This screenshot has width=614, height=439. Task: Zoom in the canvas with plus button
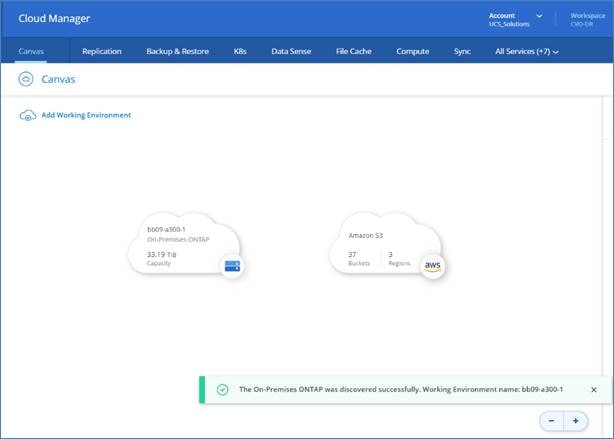[x=576, y=421]
